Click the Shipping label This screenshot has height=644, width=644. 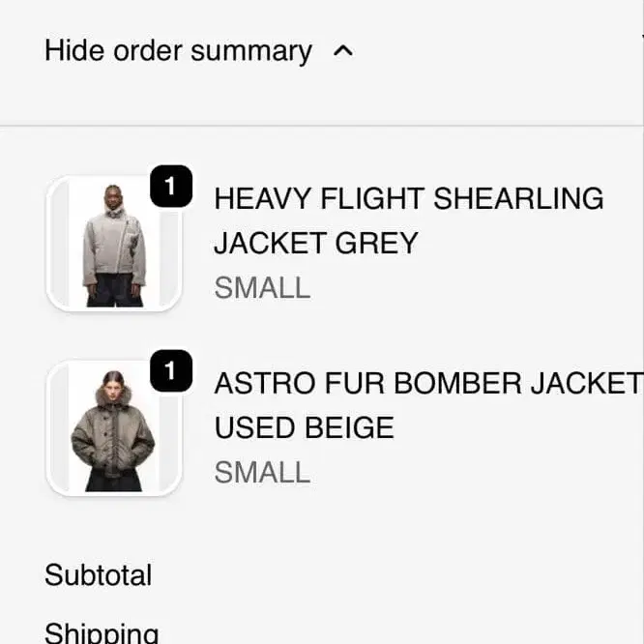pyautogui.click(x=102, y=632)
